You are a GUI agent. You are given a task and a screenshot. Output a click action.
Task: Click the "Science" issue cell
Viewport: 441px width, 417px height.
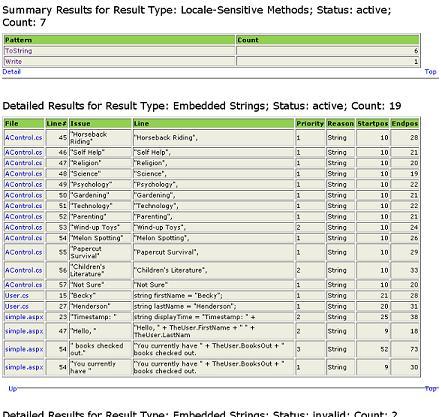pos(100,174)
